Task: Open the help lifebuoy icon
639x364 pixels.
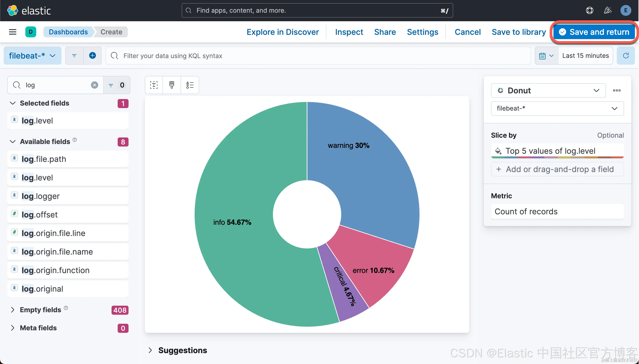Action: (x=589, y=10)
